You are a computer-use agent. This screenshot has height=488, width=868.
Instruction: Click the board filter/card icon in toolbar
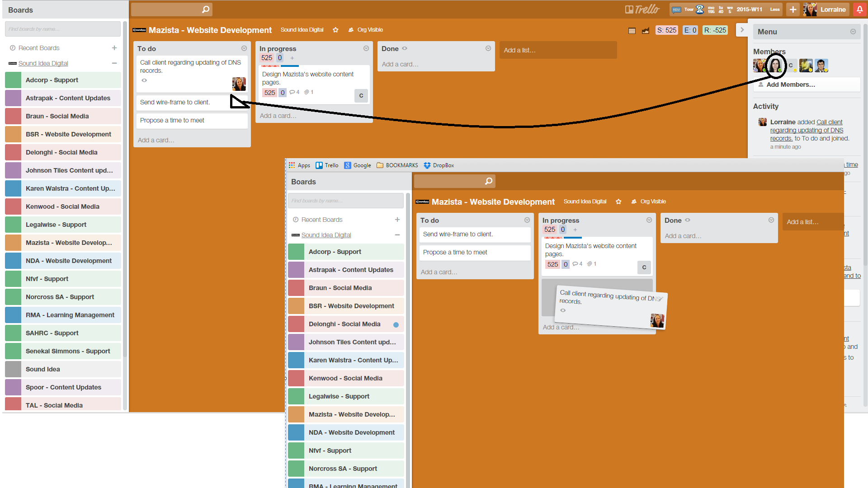click(631, 30)
